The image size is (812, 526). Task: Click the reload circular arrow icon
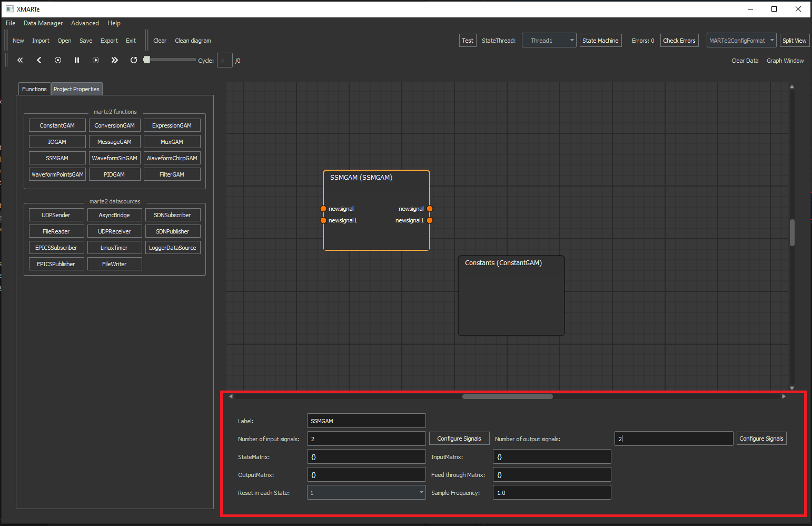click(x=134, y=60)
